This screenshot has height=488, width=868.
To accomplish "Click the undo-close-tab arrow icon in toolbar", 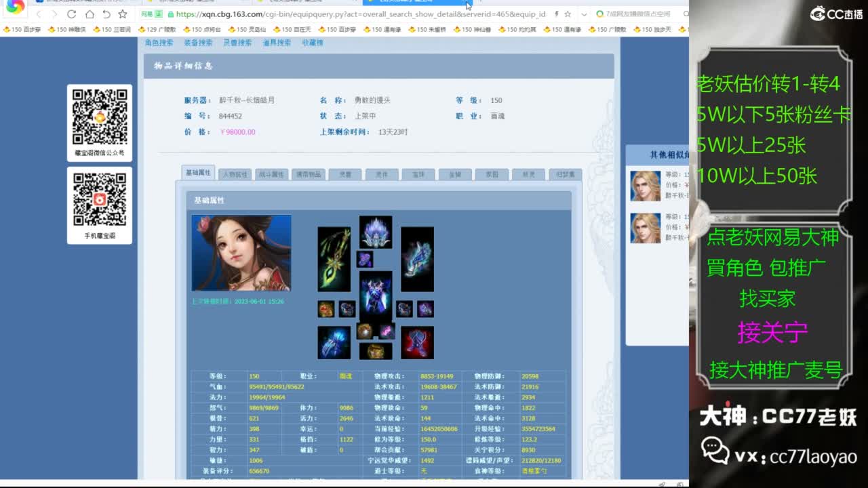I will click(106, 14).
